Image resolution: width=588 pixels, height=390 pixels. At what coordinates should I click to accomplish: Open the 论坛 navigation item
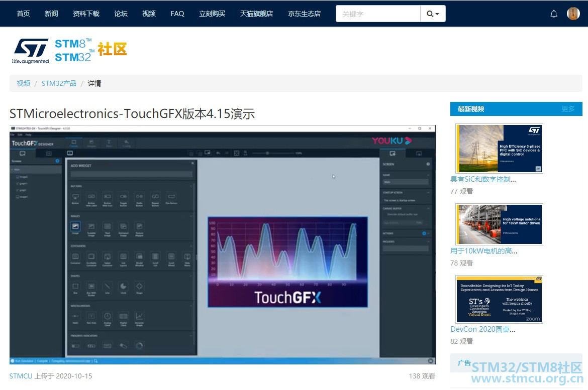(121, 14)
